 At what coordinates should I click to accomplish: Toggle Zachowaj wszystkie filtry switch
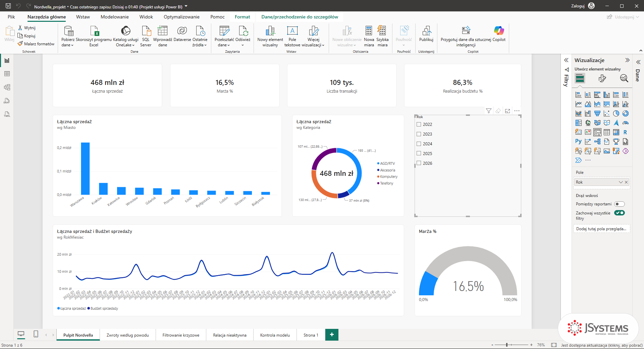pos(619,213)
